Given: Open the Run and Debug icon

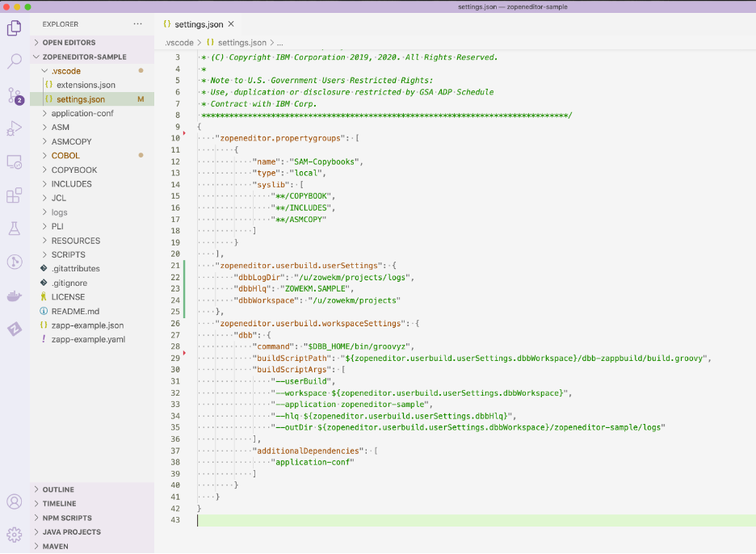Looking at the screenshot, I should coord(14,128).
